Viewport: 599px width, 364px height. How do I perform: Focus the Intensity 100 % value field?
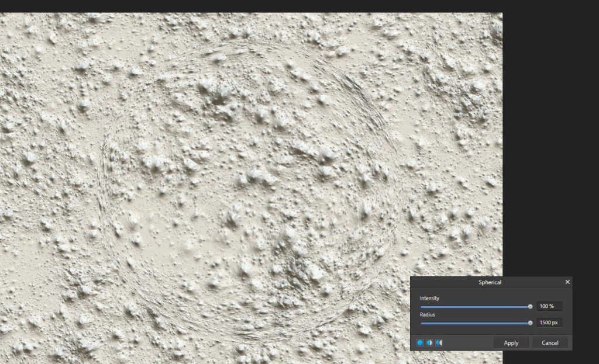coord(549,307)
